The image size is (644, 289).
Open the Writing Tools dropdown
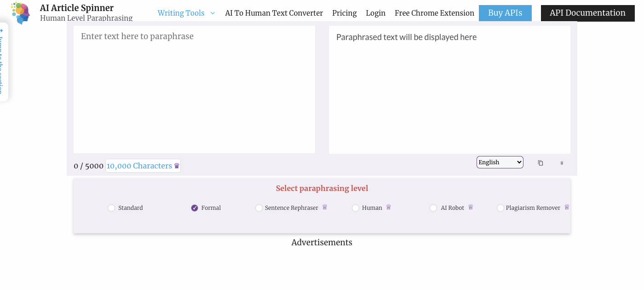186,13
